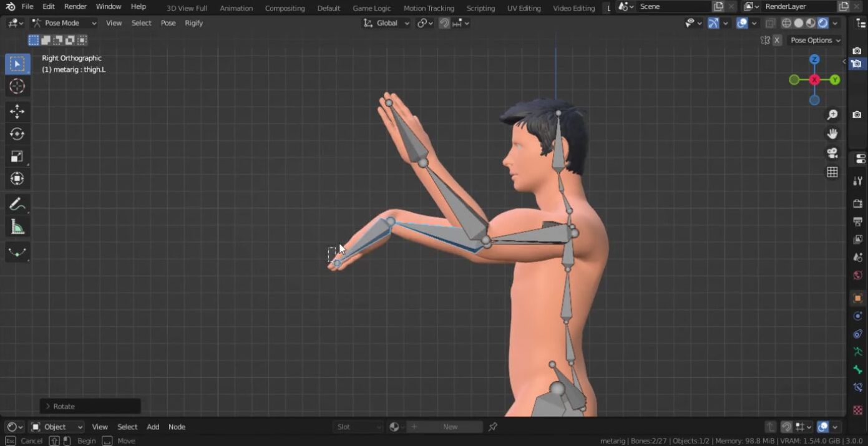The image size is (868, 446).
Task: Open the Pose Mode dropdown
Action: click(64, 23)
